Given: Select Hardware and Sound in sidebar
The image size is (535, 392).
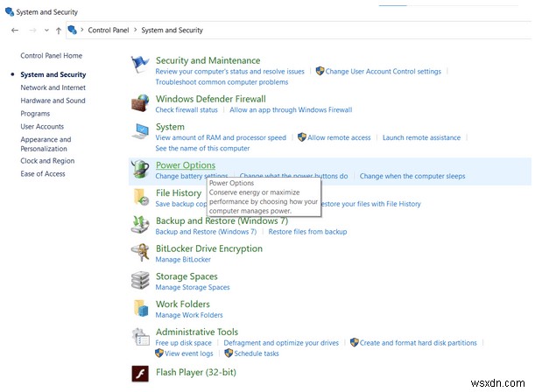Looking at the screenshot, I should point(53,101).
